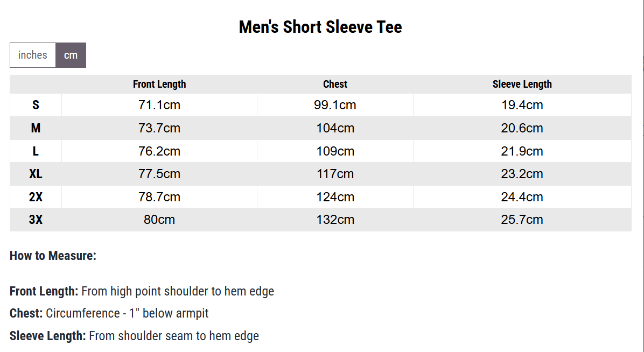Select the 25.7cm sleeve length cell
Screen dimensions: 644x352
tap(522, 220)
